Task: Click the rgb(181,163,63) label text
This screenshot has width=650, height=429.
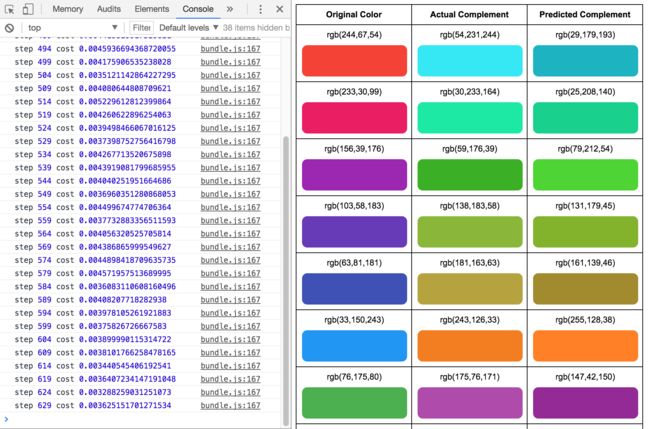Action: coord(469,263)
